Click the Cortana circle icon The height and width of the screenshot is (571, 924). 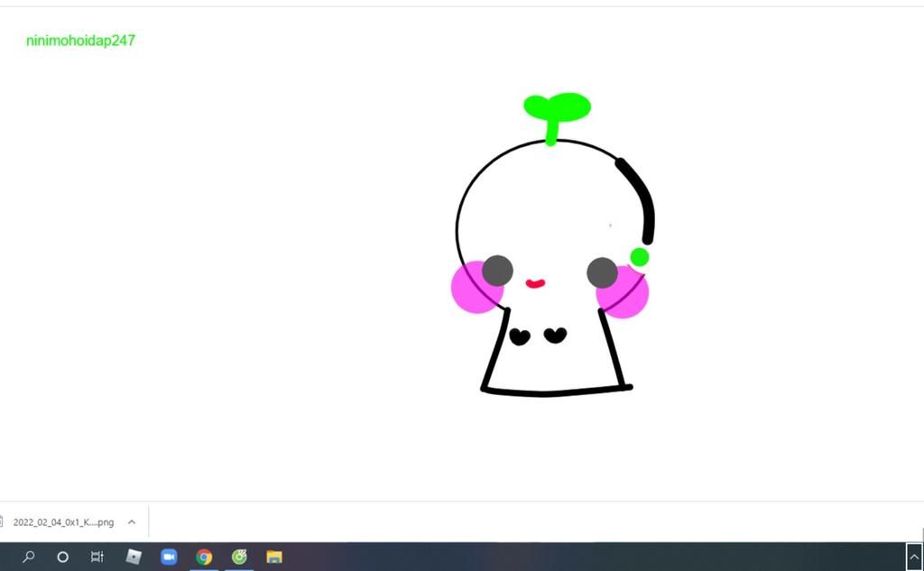click(62, 557)
